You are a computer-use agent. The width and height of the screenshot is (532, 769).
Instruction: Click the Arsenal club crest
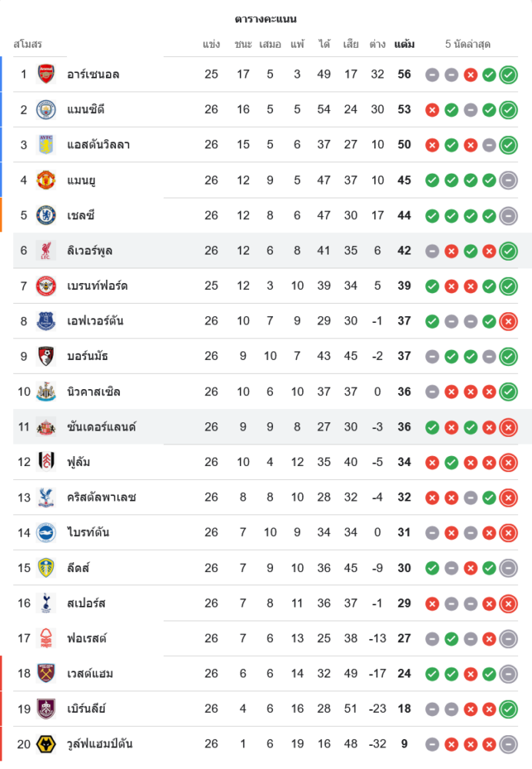(x=46, y=75)
